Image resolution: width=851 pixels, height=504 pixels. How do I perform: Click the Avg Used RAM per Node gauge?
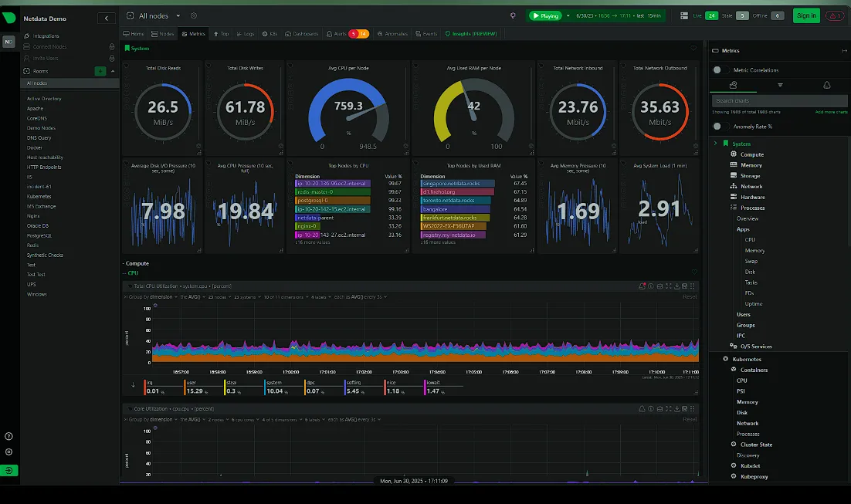(474, 109)
